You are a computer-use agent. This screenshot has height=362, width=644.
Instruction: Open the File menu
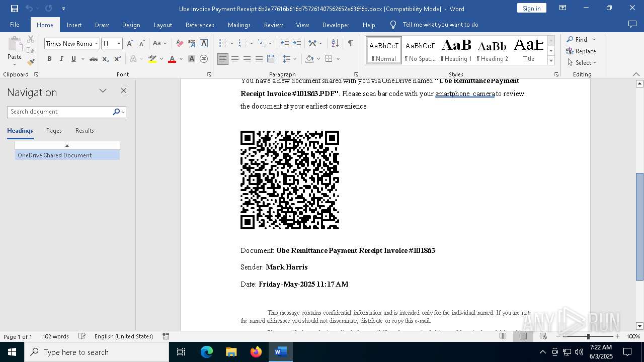pos(15,25)
